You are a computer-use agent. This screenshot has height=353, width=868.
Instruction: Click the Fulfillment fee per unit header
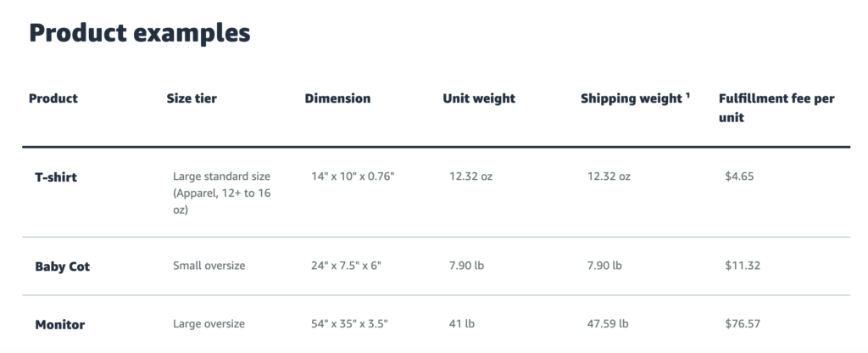[x=776, y=108]
